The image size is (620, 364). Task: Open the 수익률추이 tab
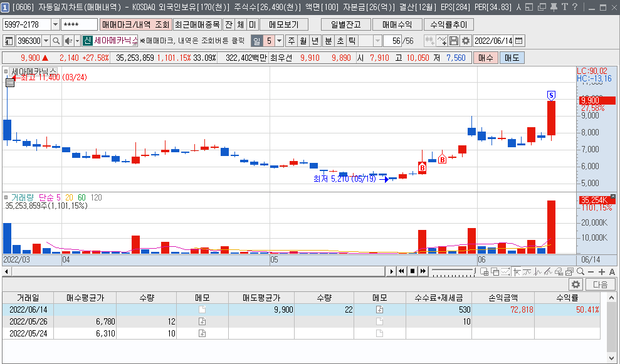tap(448, 24)
